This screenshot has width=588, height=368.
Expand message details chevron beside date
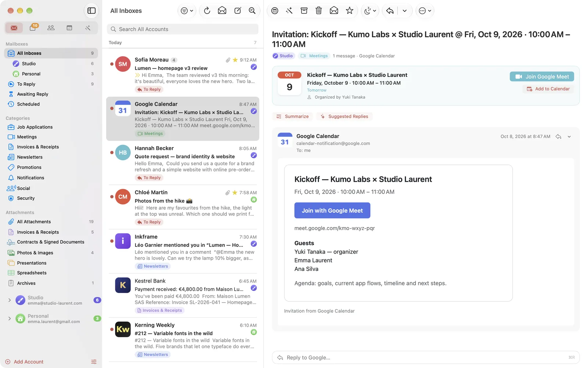pos(569,137)
